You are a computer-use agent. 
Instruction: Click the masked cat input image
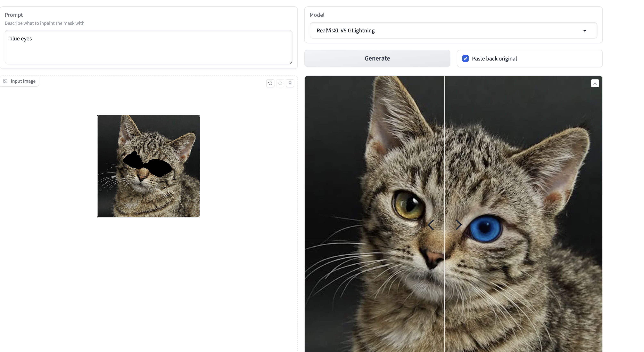[x=149, y=166]
